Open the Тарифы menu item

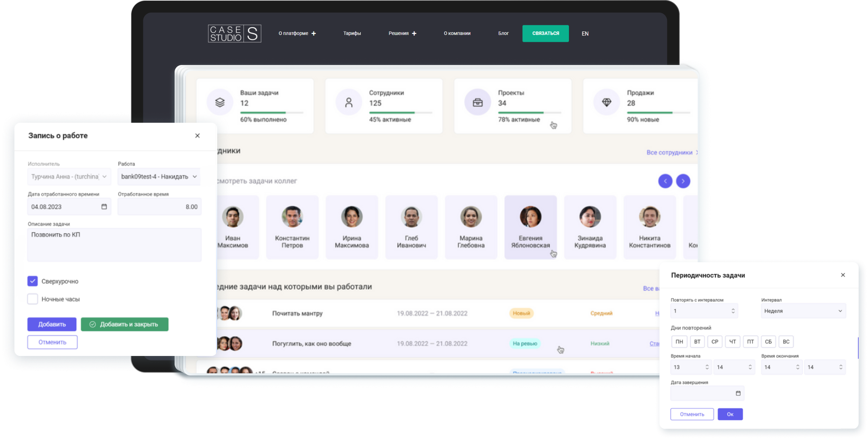click(352, 33)
